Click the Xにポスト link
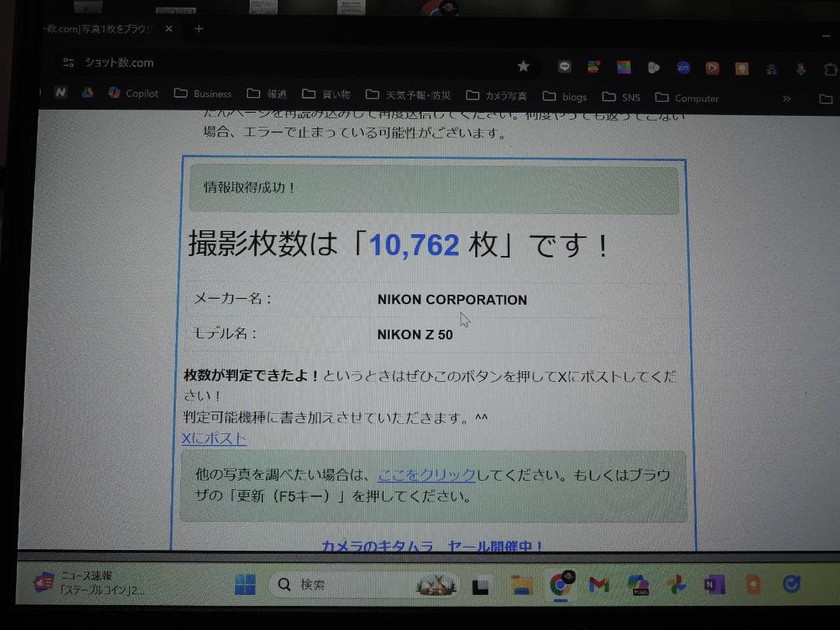The height and width of the screenshot is (630, 840). point(214,438)
